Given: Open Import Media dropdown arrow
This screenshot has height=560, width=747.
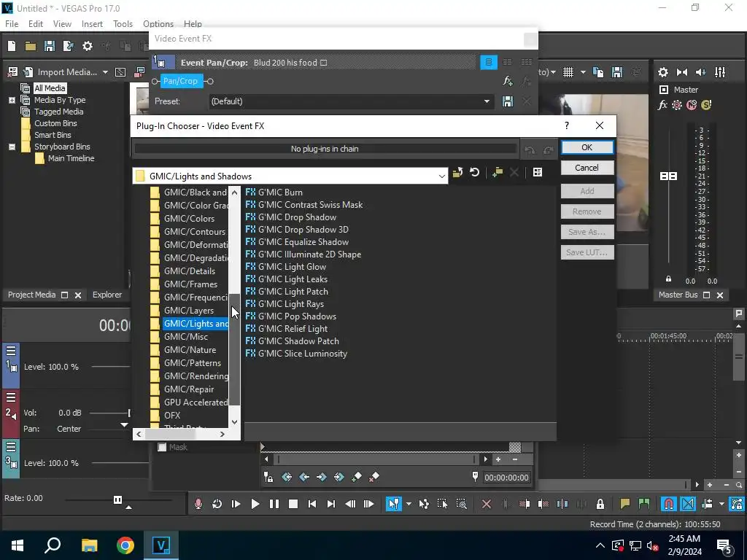Looking at the screenshot, I should pyautogui.click(x=105, y=72).
